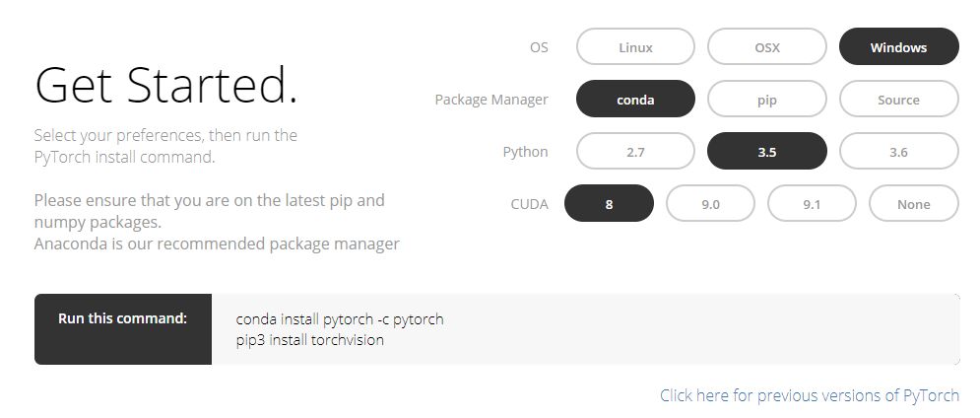Choose CUDA 9.0
The width and height of the screenshot is (980, 418).
coord(710,204)
